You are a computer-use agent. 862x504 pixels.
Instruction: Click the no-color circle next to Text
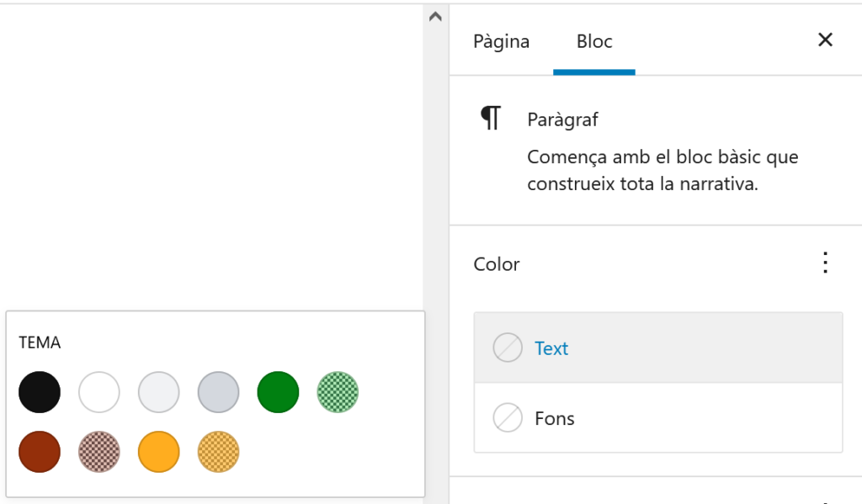(506, 347)
